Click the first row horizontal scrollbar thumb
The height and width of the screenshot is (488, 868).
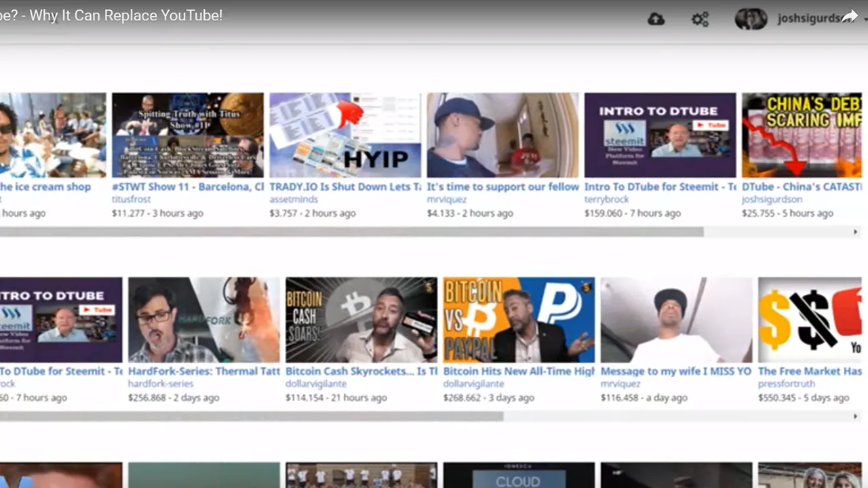(x=351, y=232)
